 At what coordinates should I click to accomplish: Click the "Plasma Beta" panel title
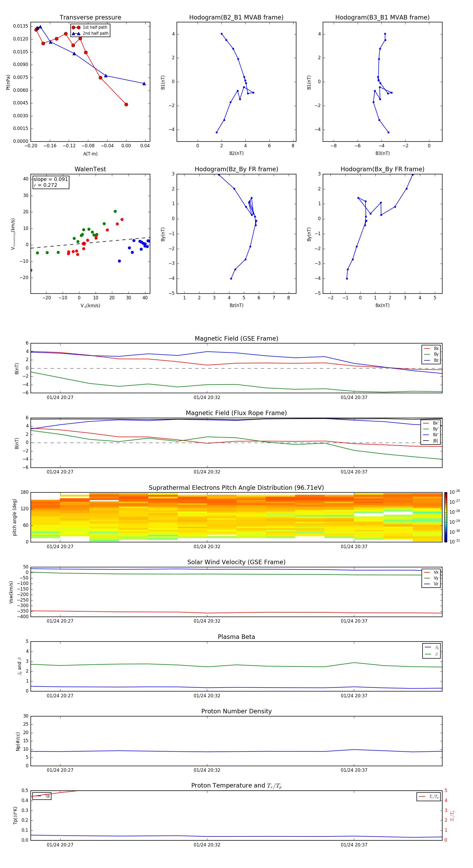pyautogui.click(x=236, y=637)
